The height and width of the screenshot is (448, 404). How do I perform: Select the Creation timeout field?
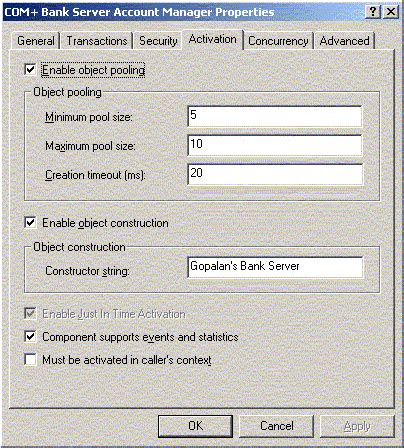point(275,174)
